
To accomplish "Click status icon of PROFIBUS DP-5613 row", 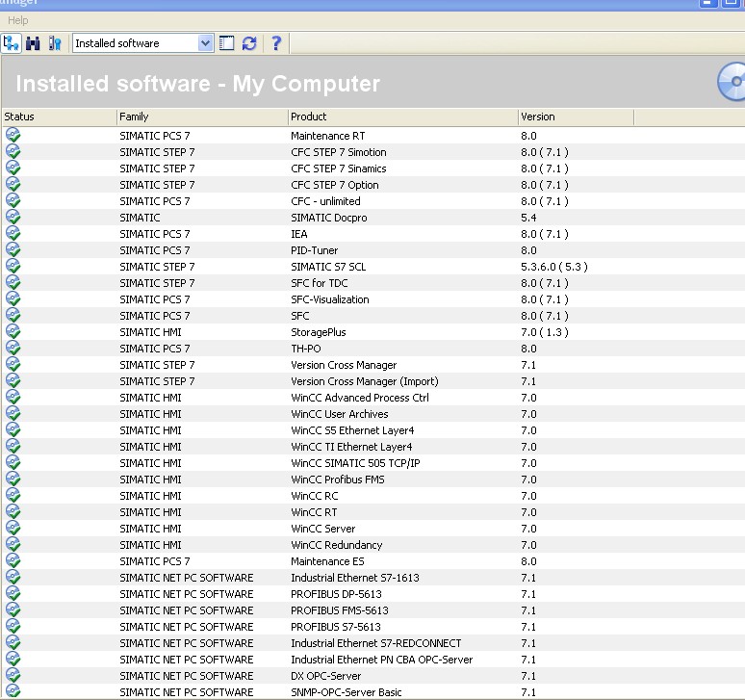I will click(x=13, y=593).
